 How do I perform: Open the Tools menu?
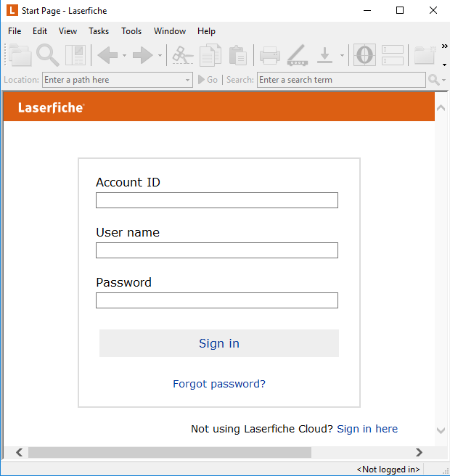coord(131,31)
